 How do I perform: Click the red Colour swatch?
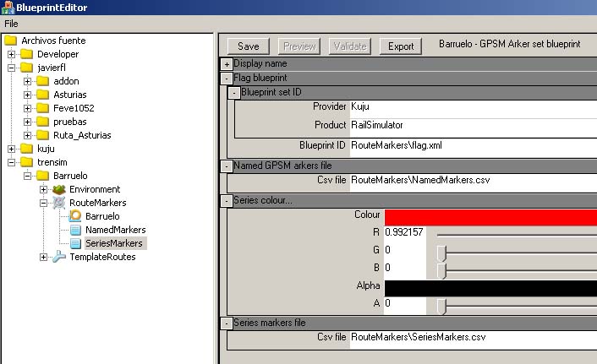click(490, 216)
